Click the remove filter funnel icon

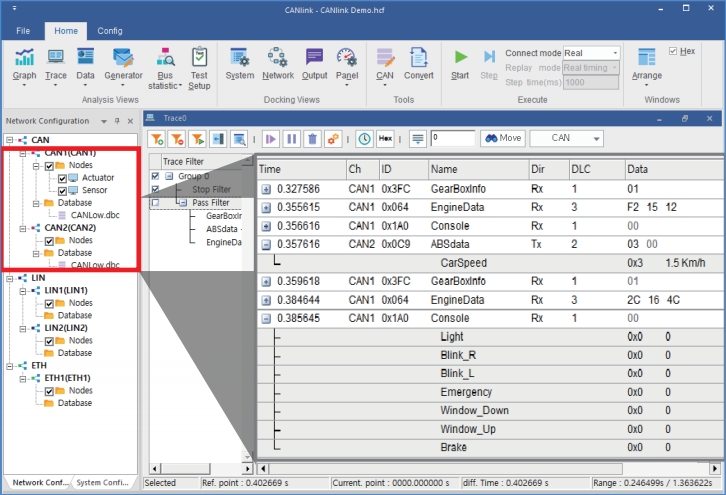tap(177, 138)
